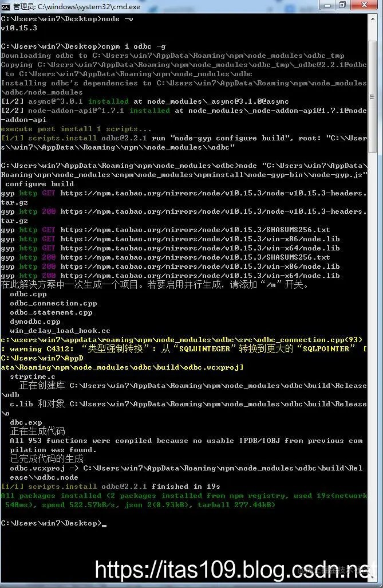Click the vertical scrollbar thumb

point(373,96)
